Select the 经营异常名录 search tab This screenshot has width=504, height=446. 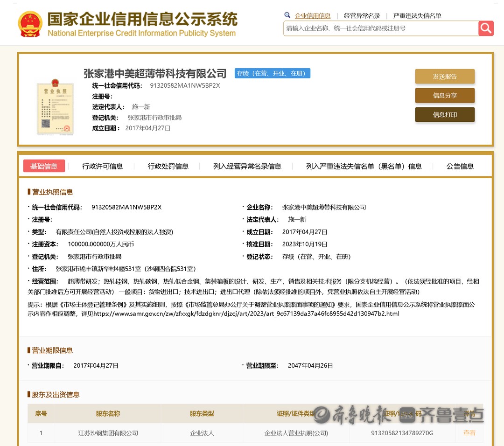(362, 16)
